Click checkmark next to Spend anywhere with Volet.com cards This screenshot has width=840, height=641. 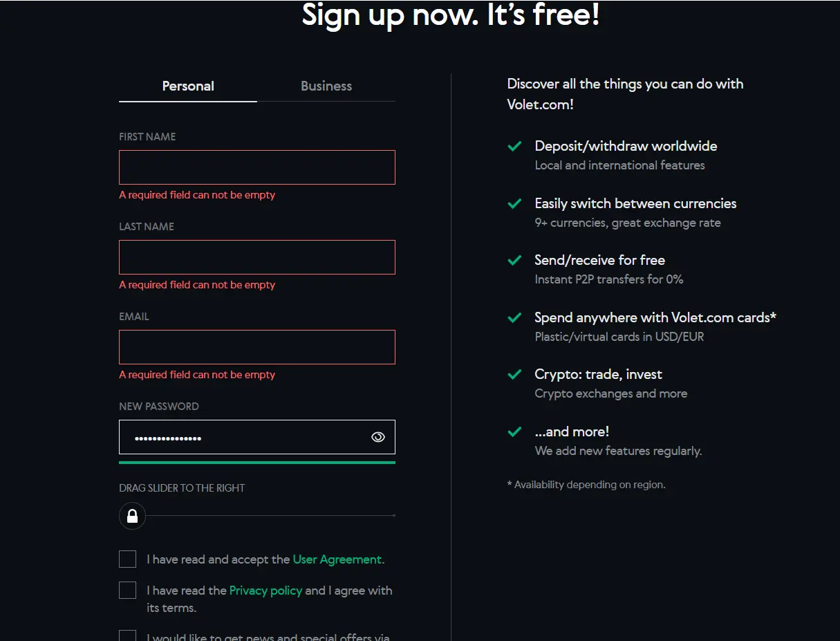pos(514,318)
